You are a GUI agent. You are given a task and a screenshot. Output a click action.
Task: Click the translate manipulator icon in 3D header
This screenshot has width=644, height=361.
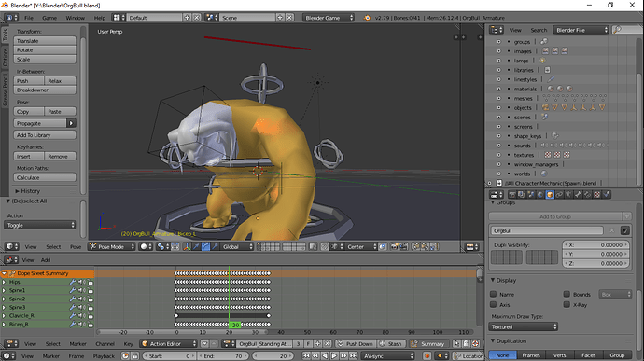[x=196, y=246]
